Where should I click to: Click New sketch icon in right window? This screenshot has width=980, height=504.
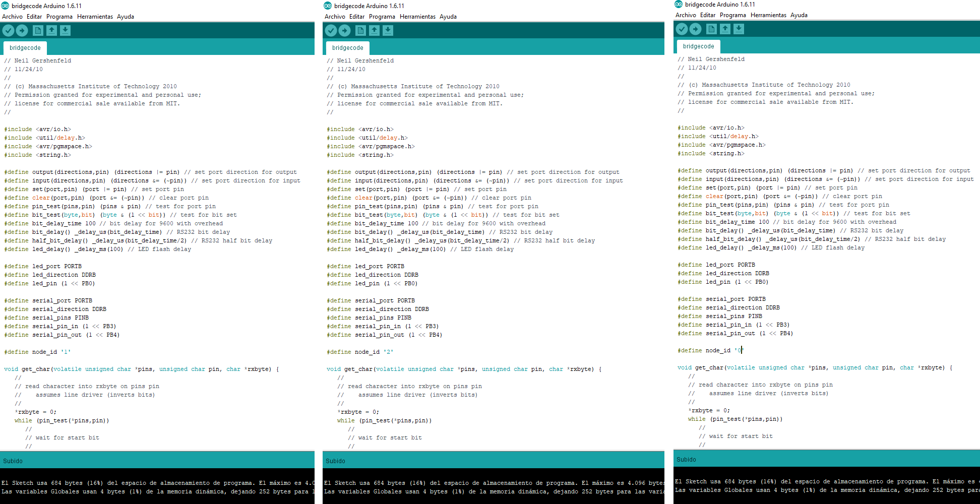[711, 29]
